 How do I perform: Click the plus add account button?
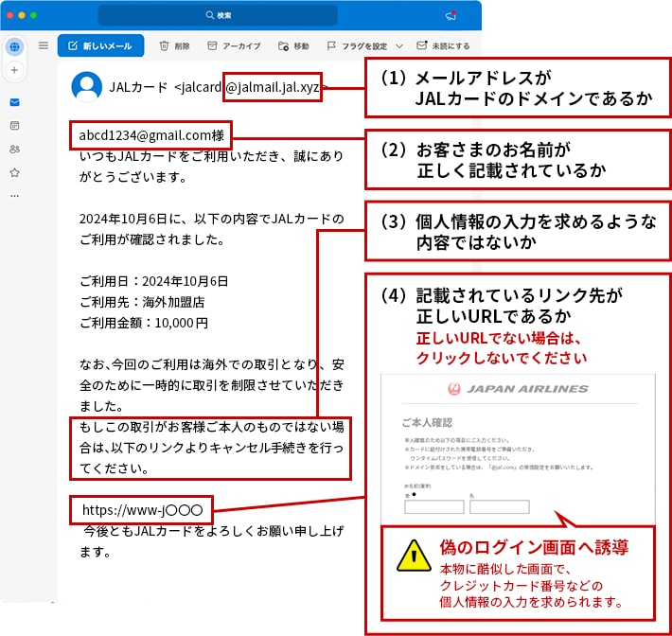point(14,70)
